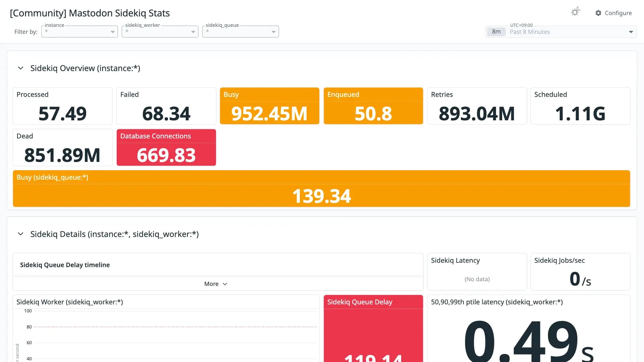
Task: Click the Sidekiq Worker graph title
Action: 70,302
